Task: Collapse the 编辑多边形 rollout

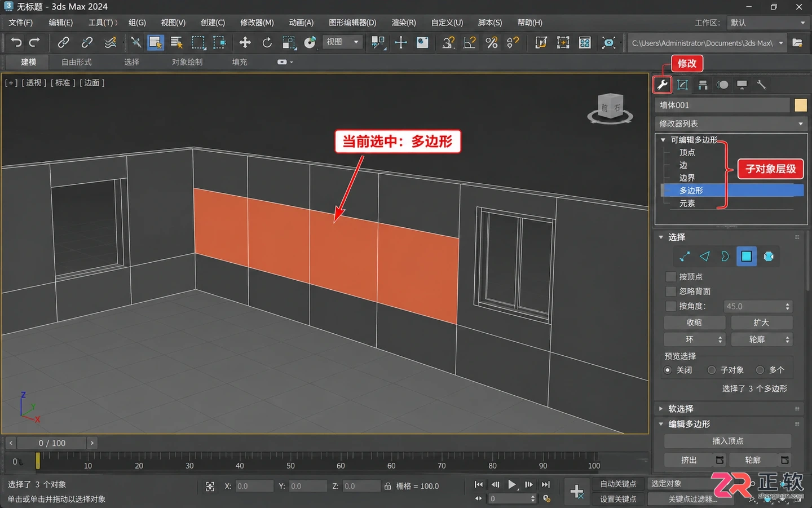Action: pyautogui.click(x=661, y=424)
